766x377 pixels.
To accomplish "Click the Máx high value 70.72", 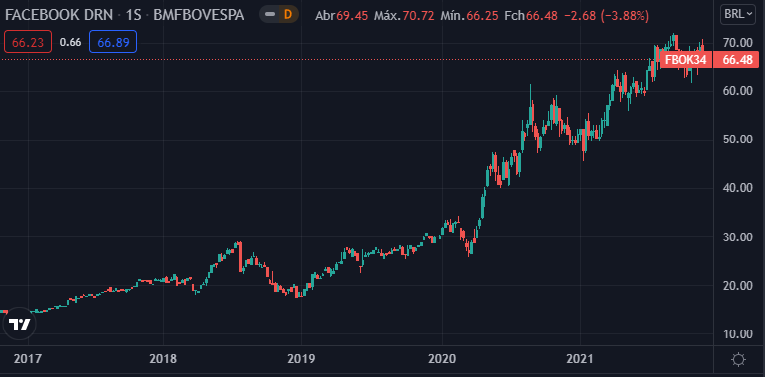I will [418, 16].
